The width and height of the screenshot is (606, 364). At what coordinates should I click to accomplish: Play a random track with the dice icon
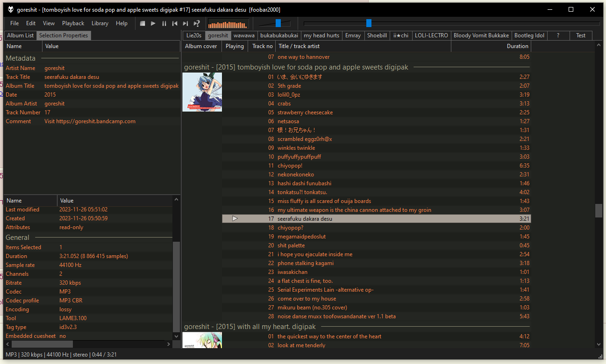tap(197, 23)
